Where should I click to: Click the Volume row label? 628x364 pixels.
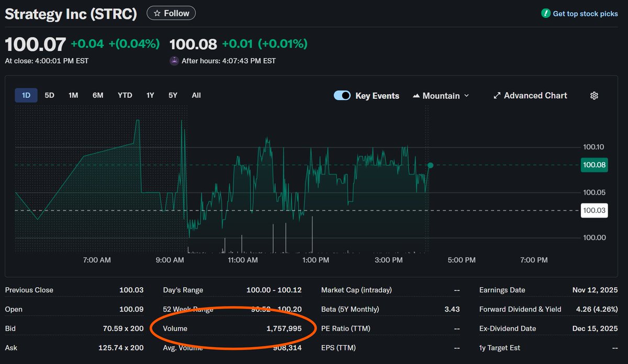(175, 328)
